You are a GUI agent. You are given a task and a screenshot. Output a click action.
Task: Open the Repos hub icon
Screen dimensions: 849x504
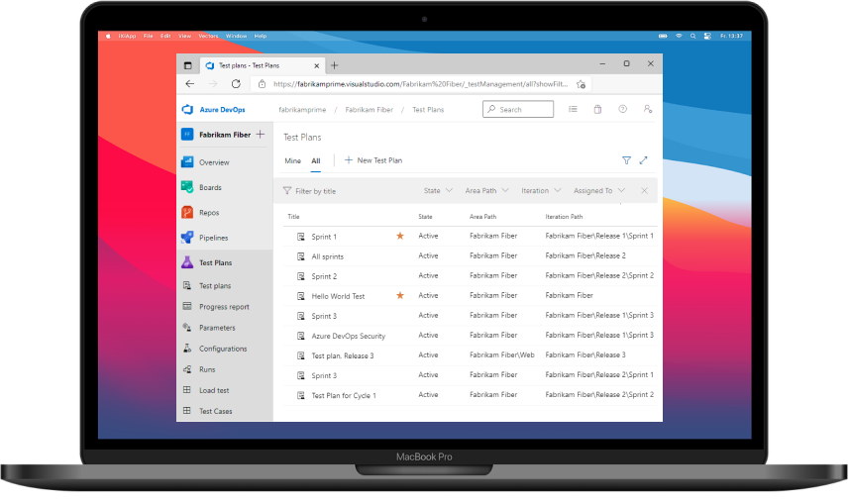(187, 212)
